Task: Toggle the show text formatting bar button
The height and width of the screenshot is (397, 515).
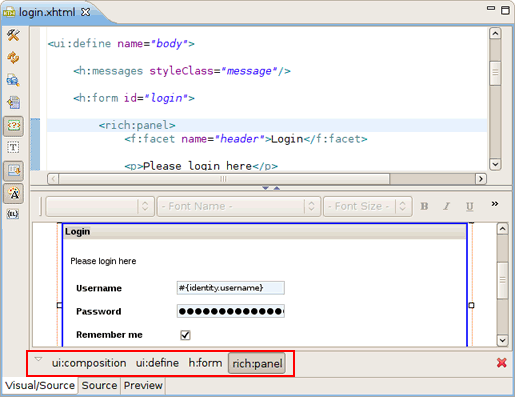Action: (13, 171)
